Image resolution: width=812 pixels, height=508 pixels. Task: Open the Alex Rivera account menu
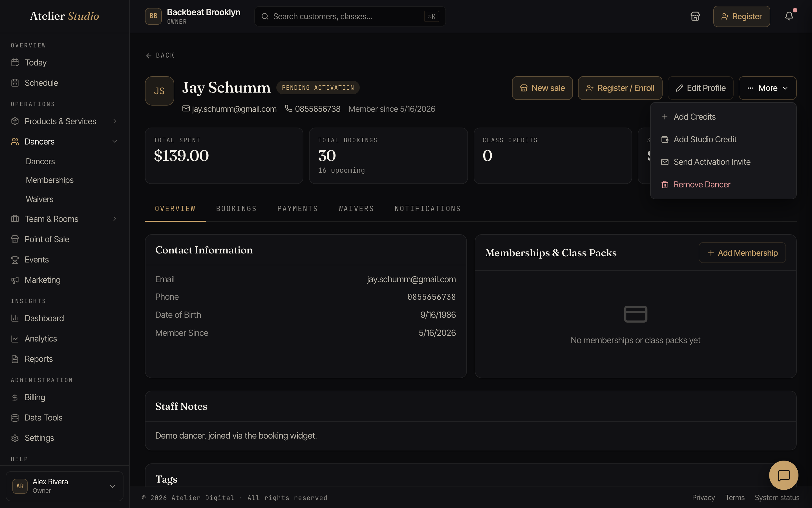pyautogui.click(x=64, y=486)
